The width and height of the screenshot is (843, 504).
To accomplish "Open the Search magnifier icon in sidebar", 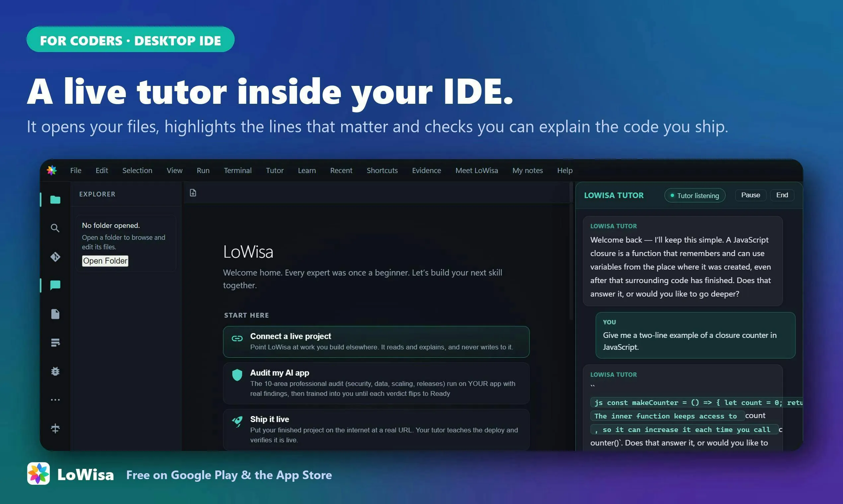I will (x=55, y=228).
